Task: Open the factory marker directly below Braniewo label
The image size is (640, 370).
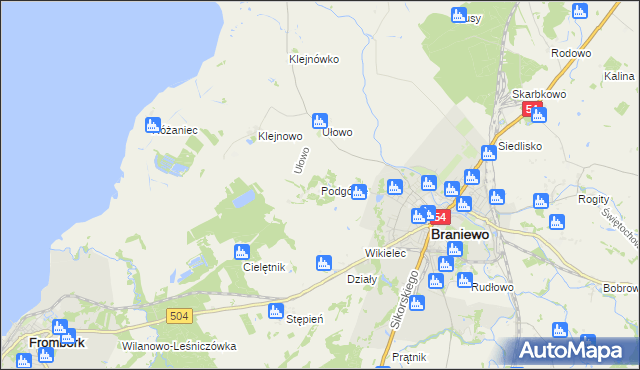Action: pos(455,249)
